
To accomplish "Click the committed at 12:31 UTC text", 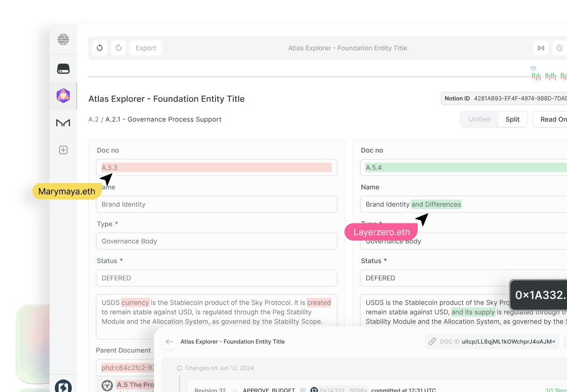I will click(x=404, y=390).
